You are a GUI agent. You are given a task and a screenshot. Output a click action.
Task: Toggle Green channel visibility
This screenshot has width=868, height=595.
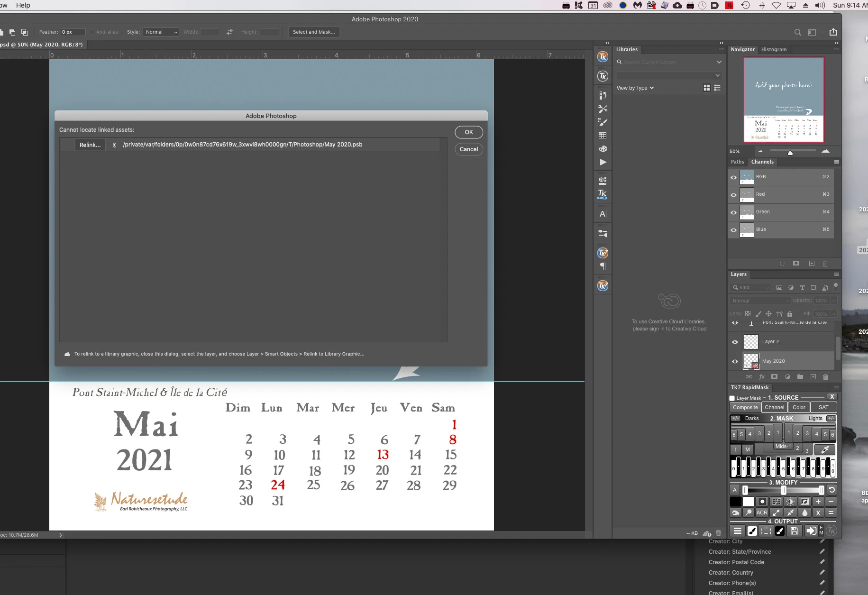pos(733,212)
